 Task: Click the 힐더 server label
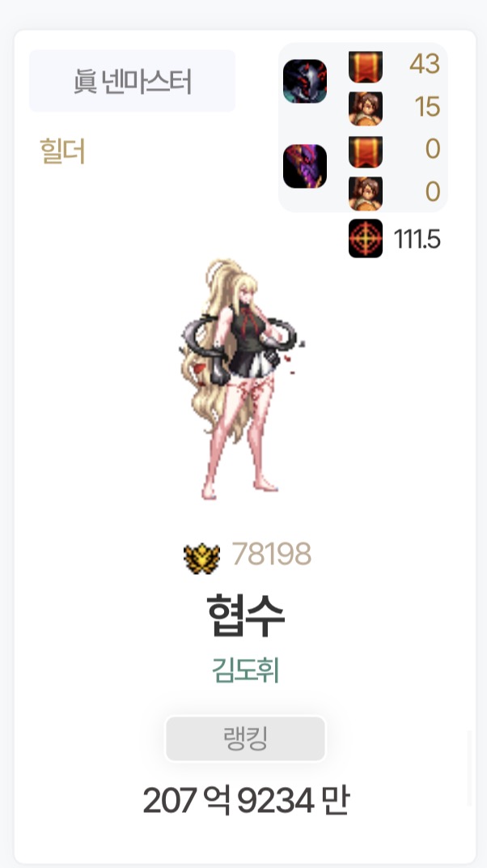(62, 151)
